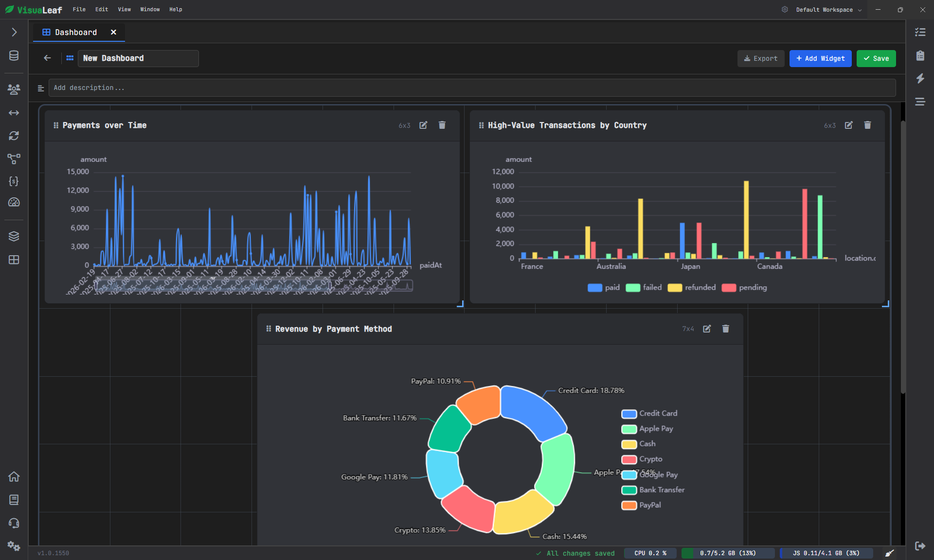Select the database icon in the left sidebar
The image size is (934, 560).
pyautogui.click(x=14, y=56)
